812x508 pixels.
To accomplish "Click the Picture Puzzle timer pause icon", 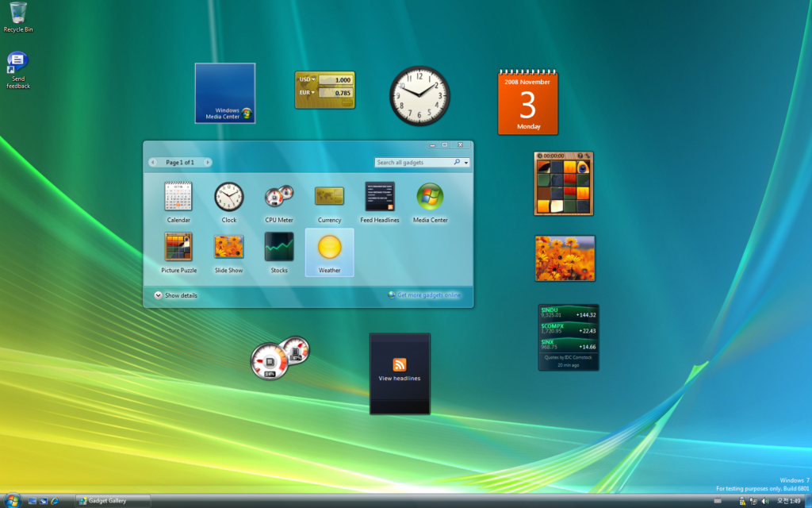I will pyautogui.click(x=539, y=156).
